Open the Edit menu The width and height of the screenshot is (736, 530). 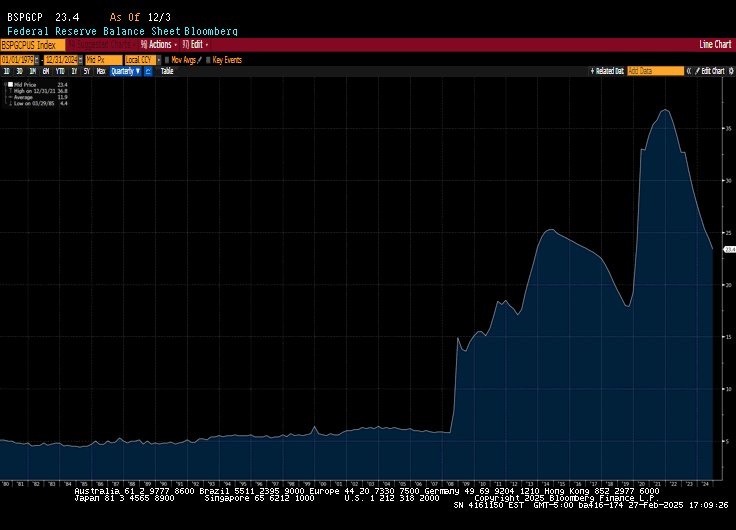tap(195, 45)
